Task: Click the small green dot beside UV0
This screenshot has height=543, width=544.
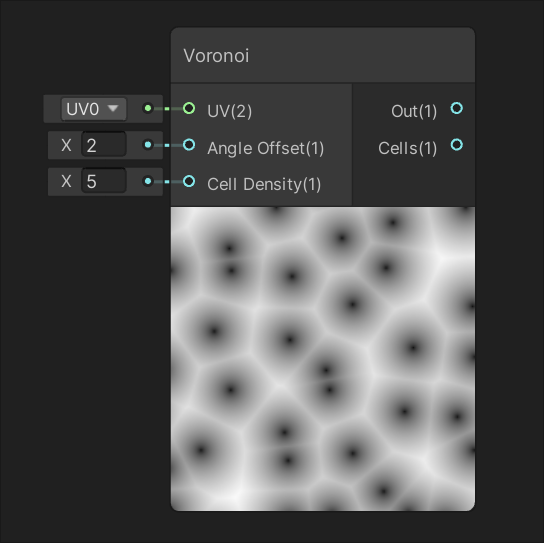Action: click(x=148, y=108)
